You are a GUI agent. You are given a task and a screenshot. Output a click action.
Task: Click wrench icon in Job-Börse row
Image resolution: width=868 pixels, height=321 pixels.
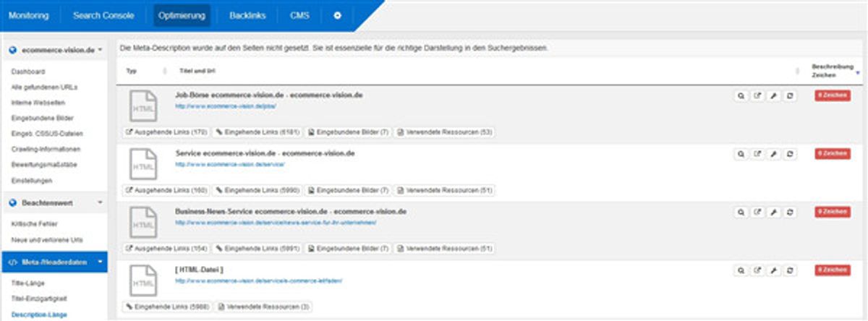[774, 95]
